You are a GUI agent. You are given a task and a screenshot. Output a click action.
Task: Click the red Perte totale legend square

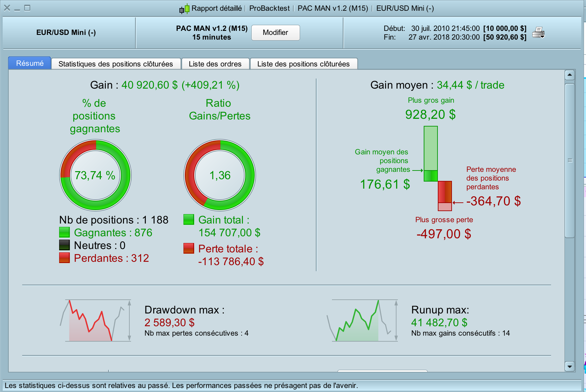pos(189,248)
